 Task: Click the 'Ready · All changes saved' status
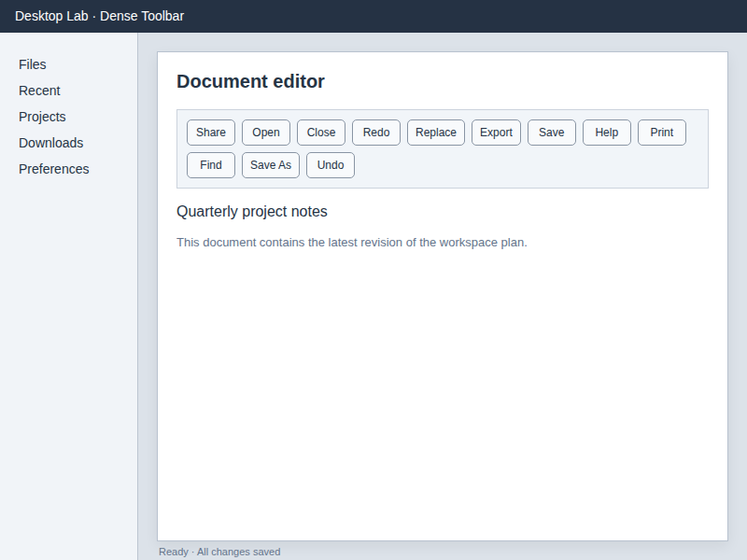point(219,552)
